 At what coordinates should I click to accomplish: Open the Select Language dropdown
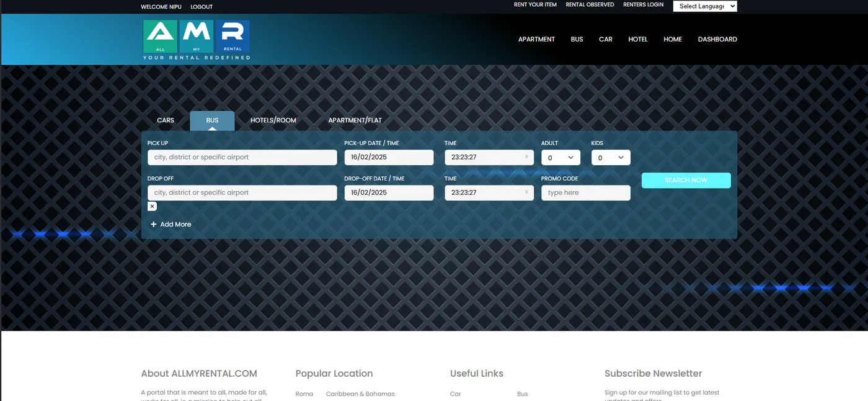coord(705,6)
